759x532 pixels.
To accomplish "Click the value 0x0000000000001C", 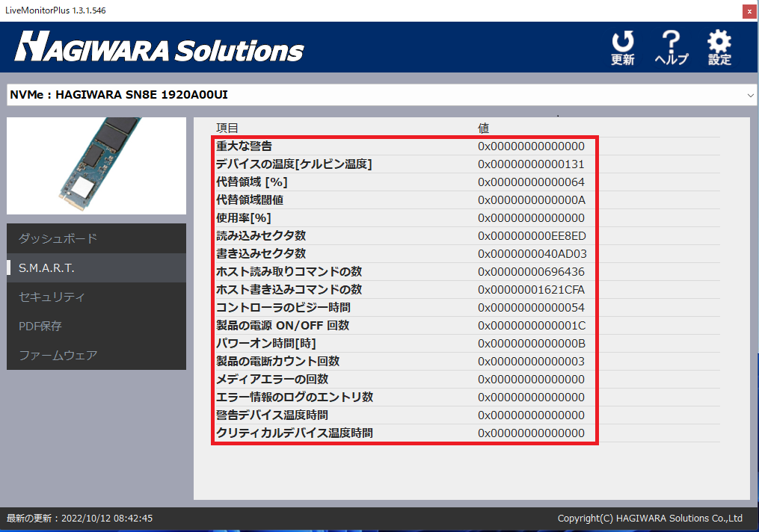I will pos(532,325).
